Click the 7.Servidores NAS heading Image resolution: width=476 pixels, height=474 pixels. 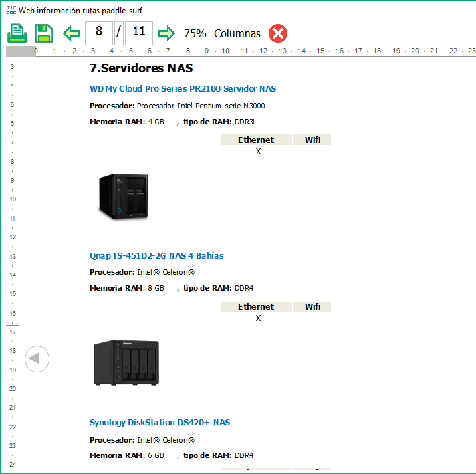[141, 68]
